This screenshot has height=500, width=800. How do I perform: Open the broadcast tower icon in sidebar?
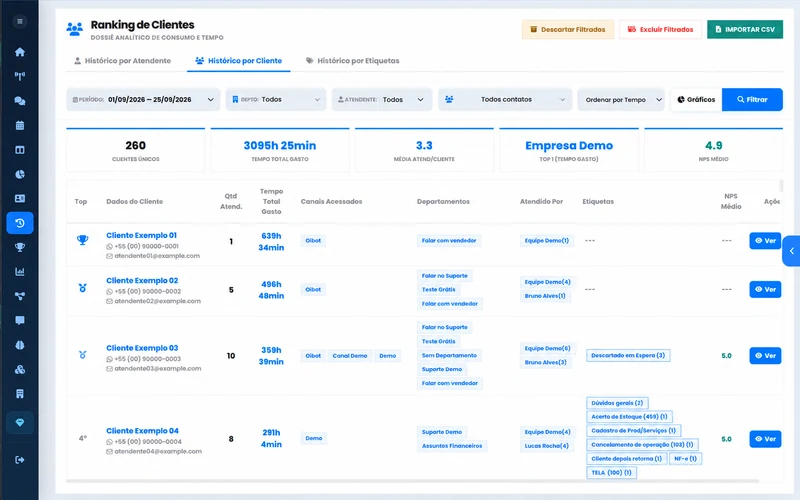(x=20, y=77)
